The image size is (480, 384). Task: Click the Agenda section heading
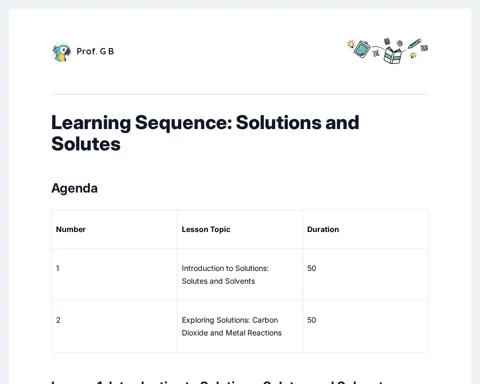coord(74,188)
